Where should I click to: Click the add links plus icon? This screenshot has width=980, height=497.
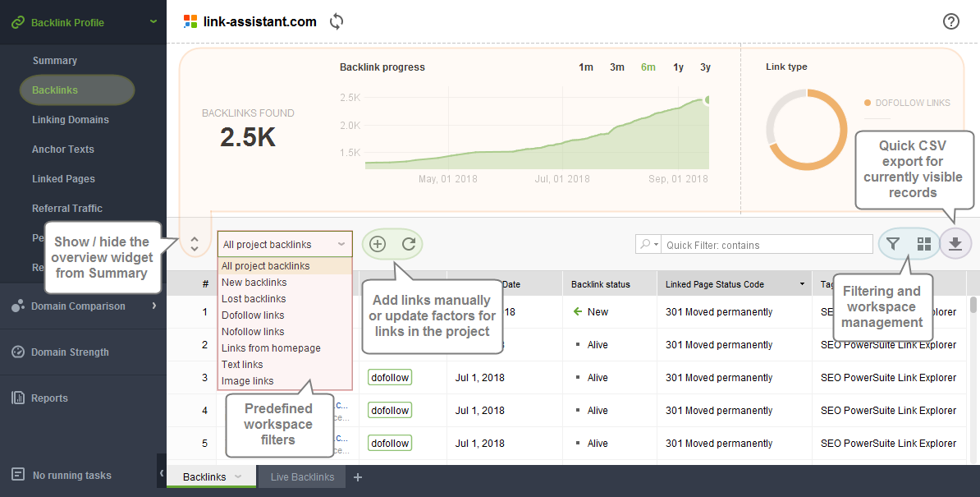pyautogui.click(x=378, y=244)
